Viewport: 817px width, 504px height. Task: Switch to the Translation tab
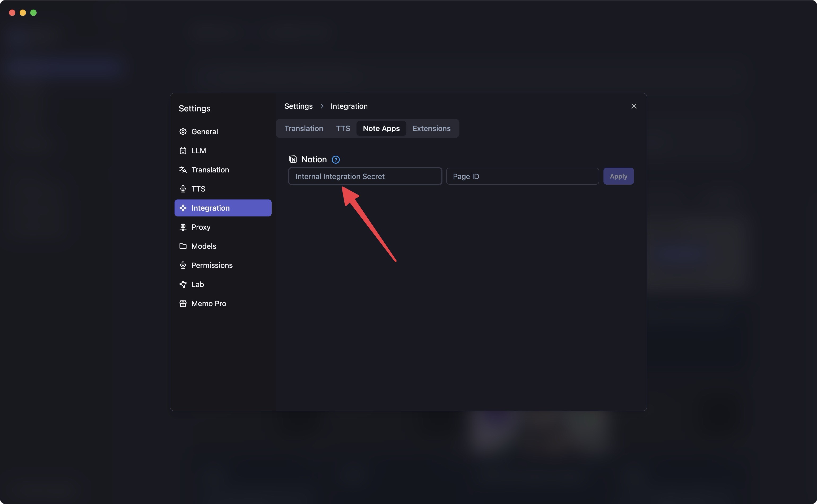point(304,128)
